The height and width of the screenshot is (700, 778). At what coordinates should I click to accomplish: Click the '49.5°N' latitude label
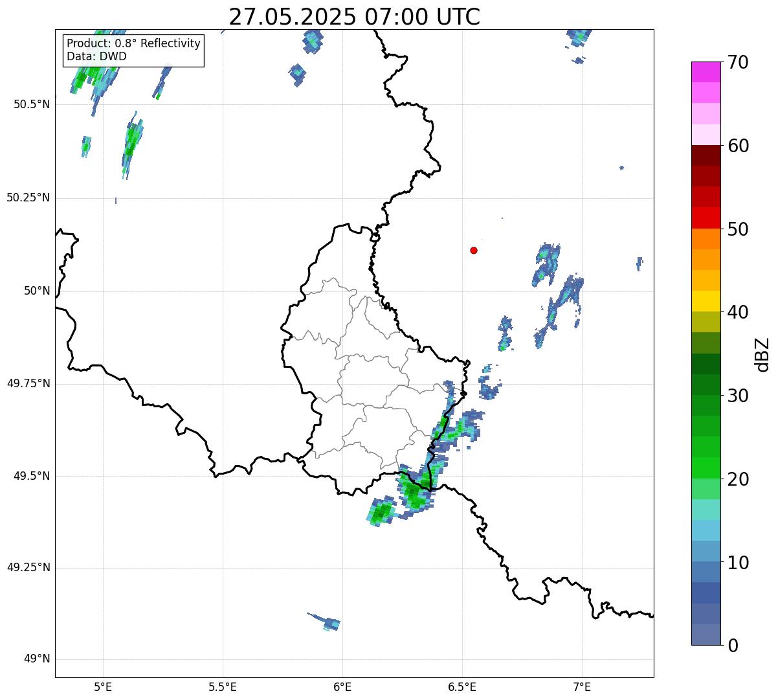(31, 476)
